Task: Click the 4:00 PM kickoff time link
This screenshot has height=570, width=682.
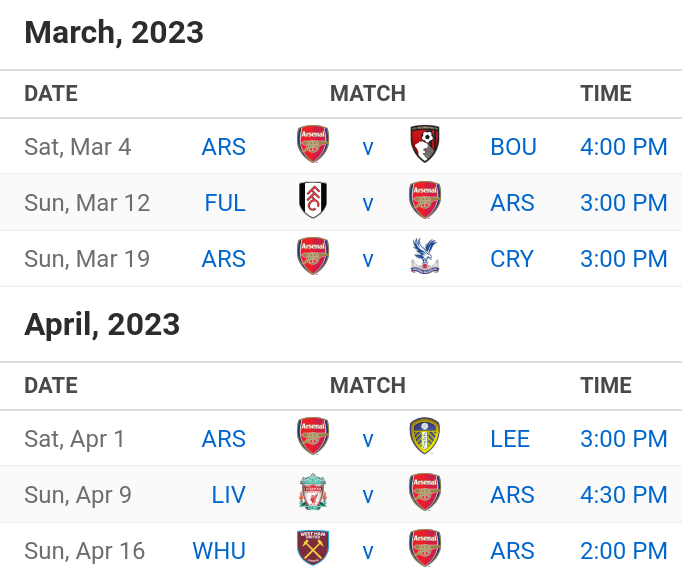Action: pyautogui.click(x=624, y=147)
